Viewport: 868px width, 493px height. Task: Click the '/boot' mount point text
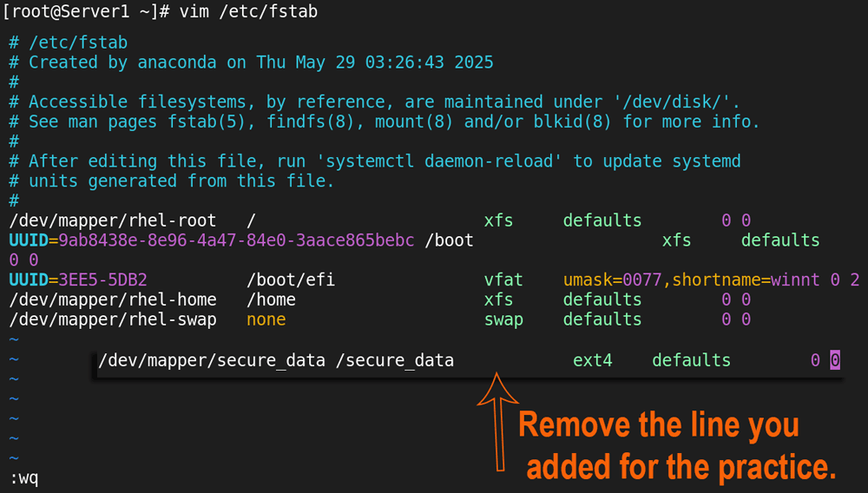[x=449, y=240]
